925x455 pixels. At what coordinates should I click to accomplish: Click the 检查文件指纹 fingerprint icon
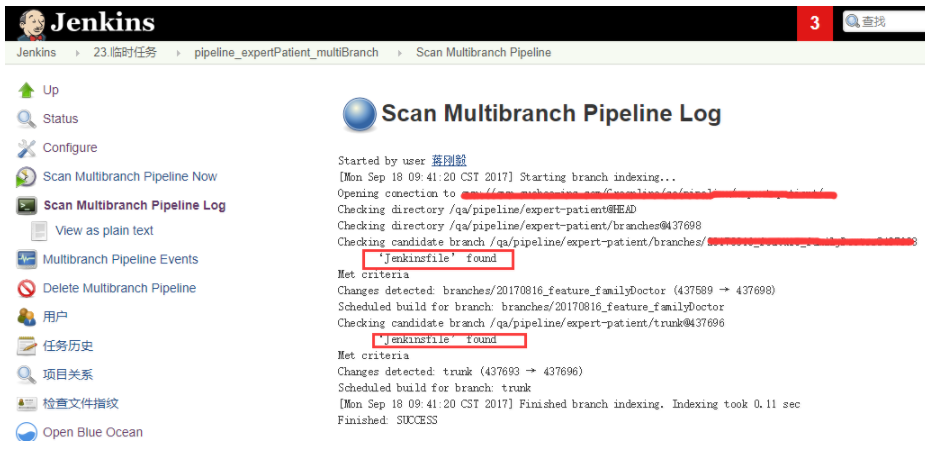pos(26,404)
